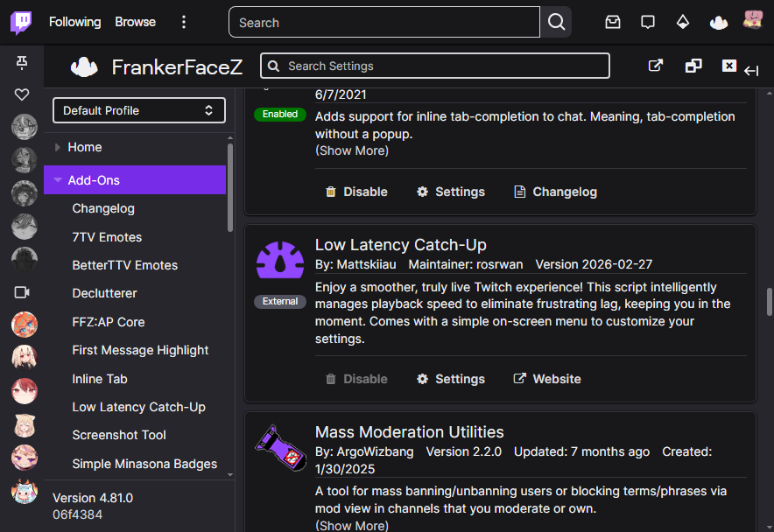Click the recommended channels camera icon
The width and height of the screenshot is (774, 532).
(22, 292)
